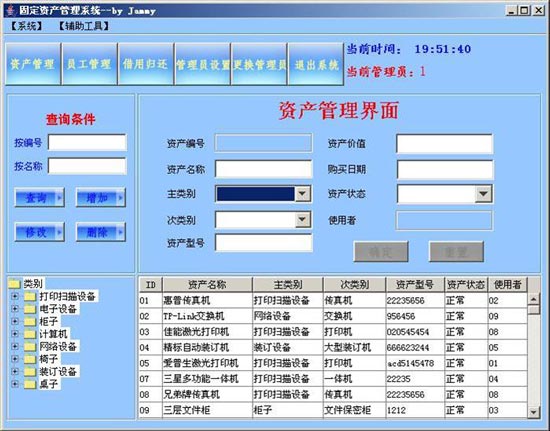This screenshot has width=550, height=431.
Task: Expand the 桌子 tree node
Action: click(15, 384)
